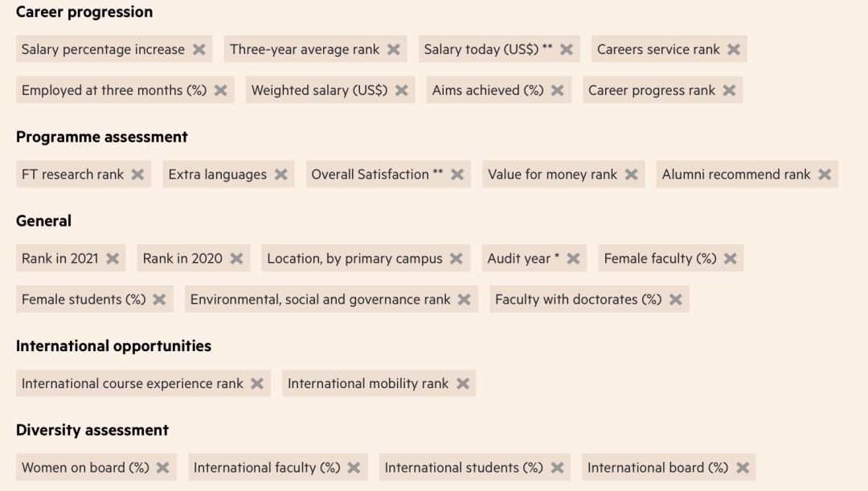
Task: Remove Salary today (US$) filter X icon
Action: 567,49
